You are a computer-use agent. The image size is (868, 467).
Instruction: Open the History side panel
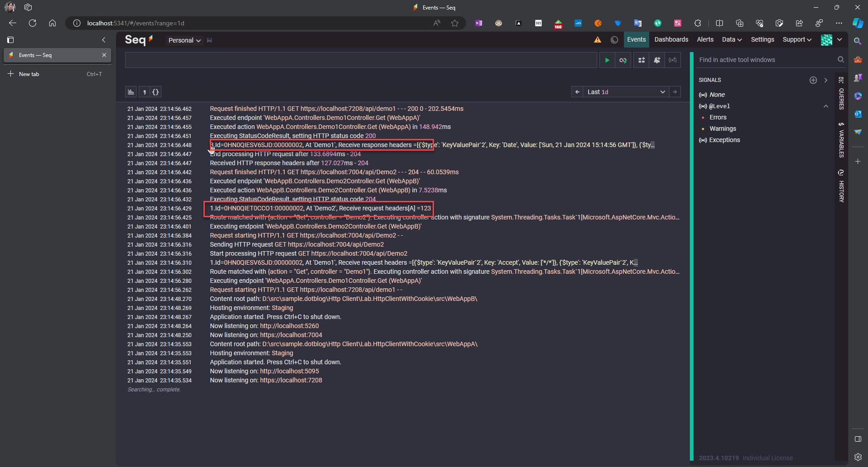pyautogui.click(x=841, y=186)
